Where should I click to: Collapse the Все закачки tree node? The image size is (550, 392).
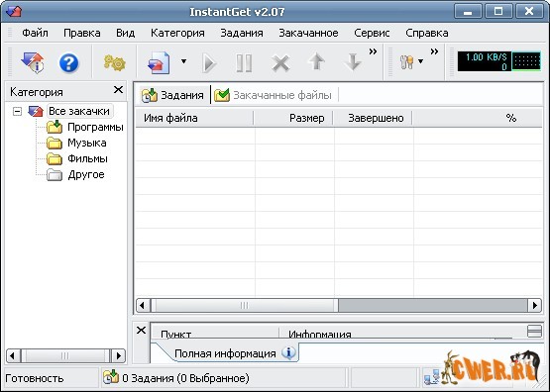click(17, 112)
